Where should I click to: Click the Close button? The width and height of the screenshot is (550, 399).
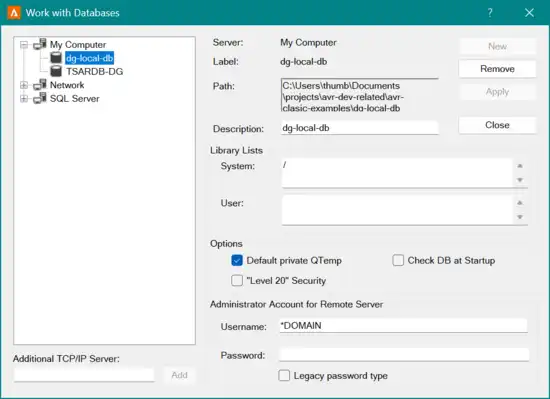(497, 125)
